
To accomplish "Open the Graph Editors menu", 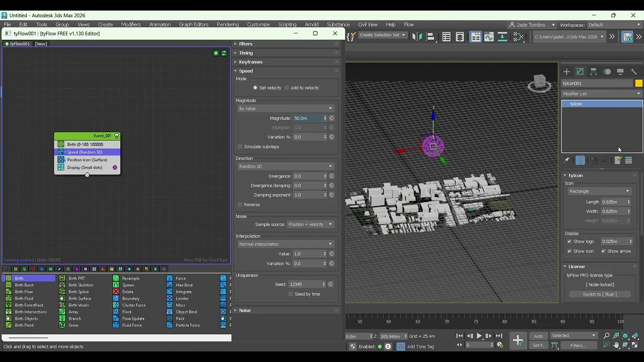I will point(194,25).
